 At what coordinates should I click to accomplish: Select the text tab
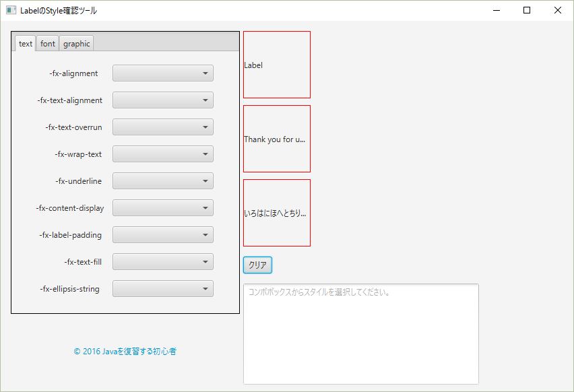25,43
